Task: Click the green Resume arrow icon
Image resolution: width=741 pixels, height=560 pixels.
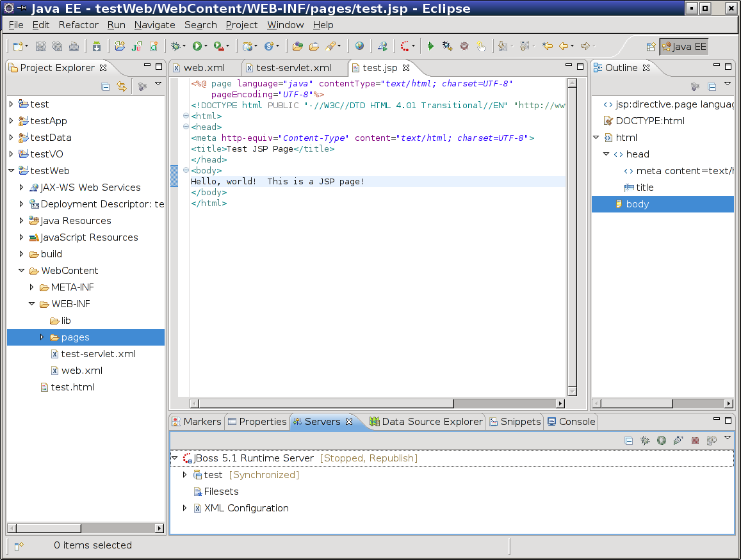Action: [430, 46]
